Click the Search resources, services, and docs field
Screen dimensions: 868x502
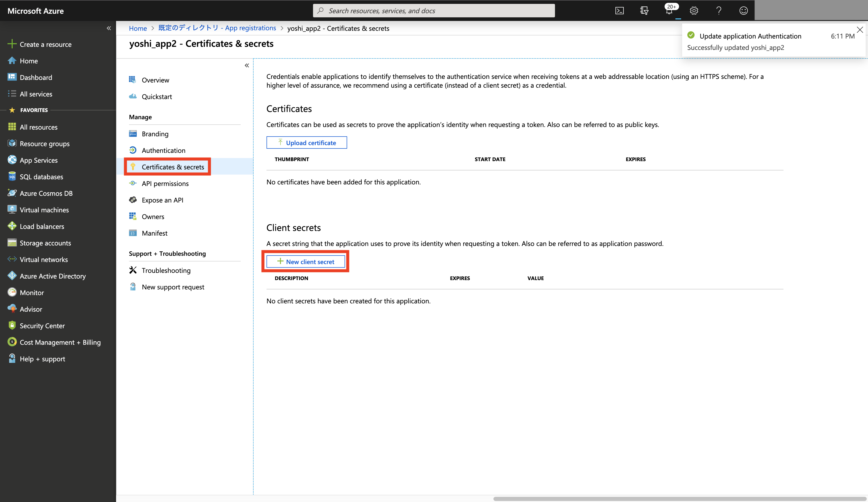pos(434,11)
